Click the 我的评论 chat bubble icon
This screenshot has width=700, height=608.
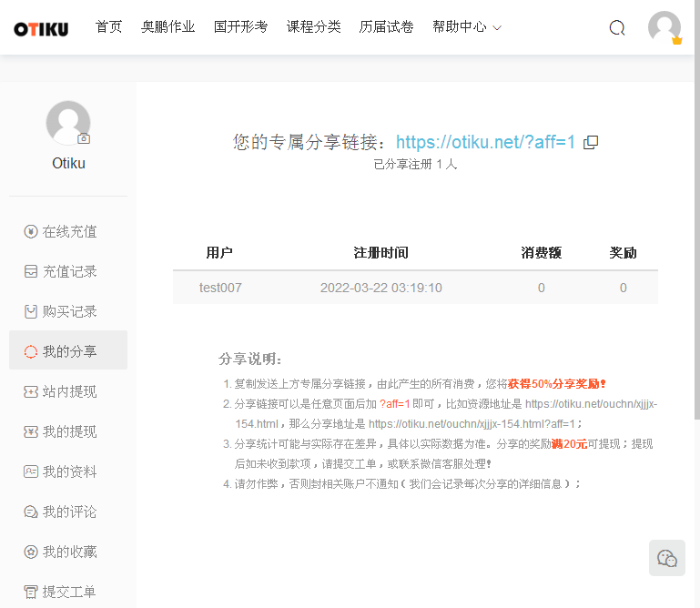[30, 512]
